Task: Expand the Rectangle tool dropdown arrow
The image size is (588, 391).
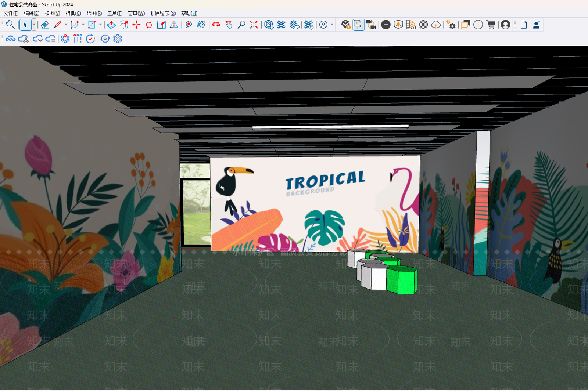Action: (100, 25)
